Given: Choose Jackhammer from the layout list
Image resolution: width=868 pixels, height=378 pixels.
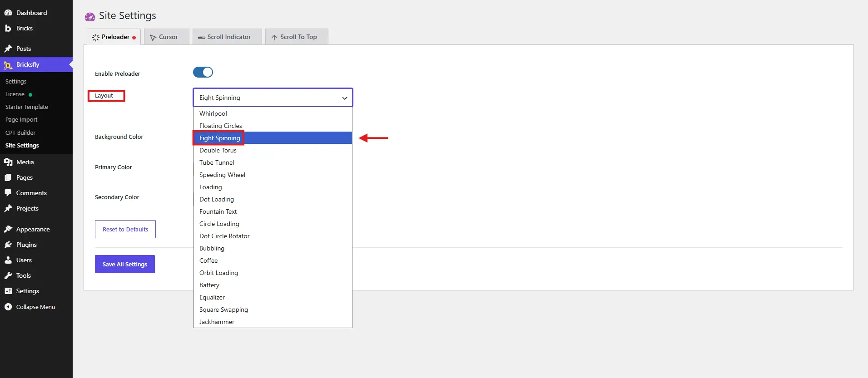Looking at the screenshot, I should [273, 322].
